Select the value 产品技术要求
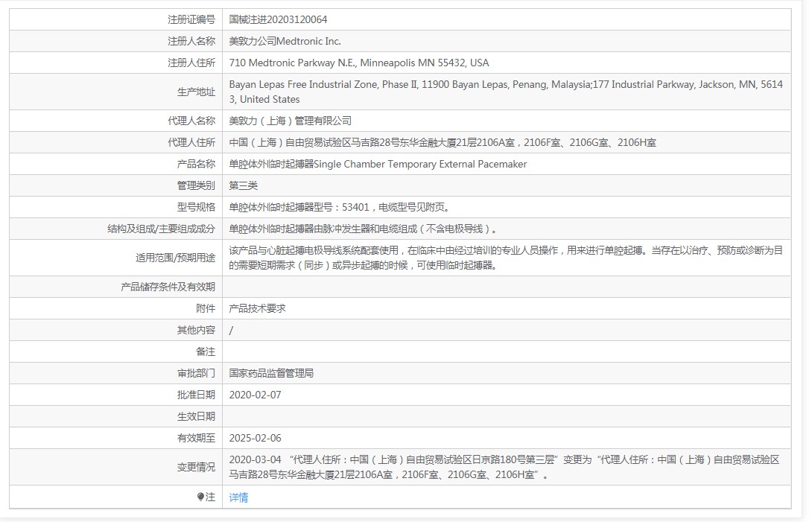 257,308
